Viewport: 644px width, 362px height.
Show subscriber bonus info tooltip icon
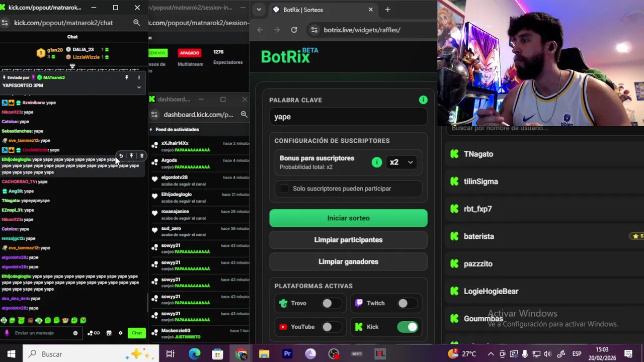pyautogui.click(x=377, y=162)
